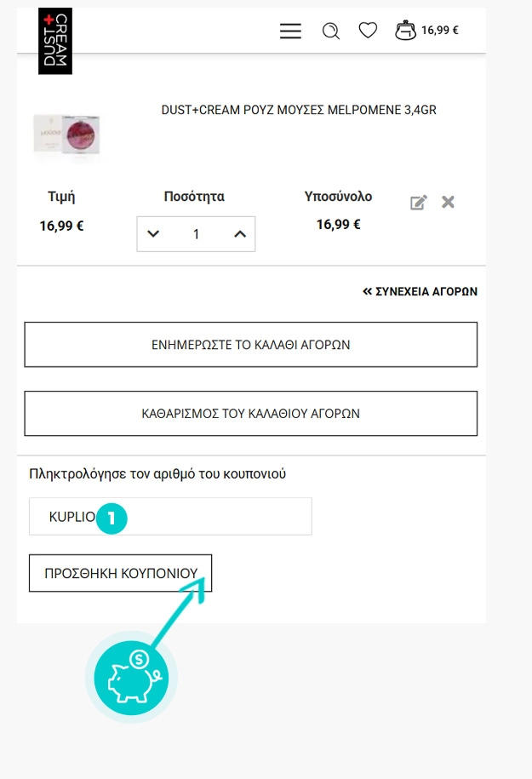Click the piggy bank savings icon
This screenshot has height=779, width=532.
point(131,678)
